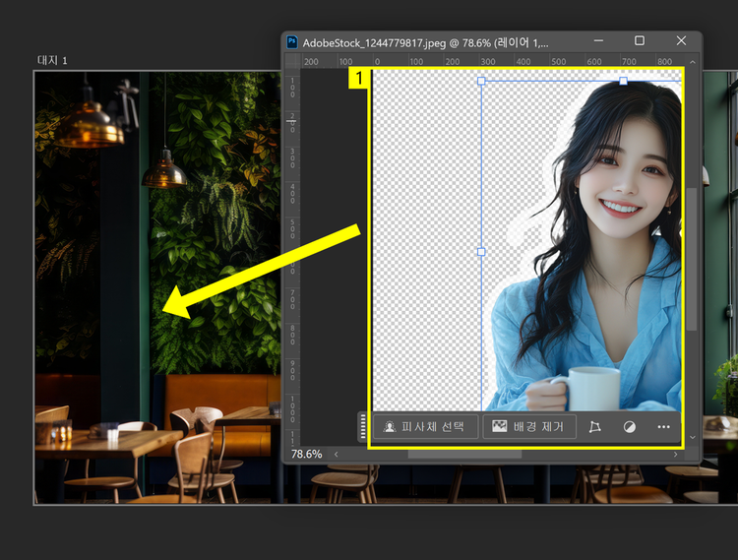Click the vertical scrollbar down arrow
This screenshot has width=738, height=560.
693,437
